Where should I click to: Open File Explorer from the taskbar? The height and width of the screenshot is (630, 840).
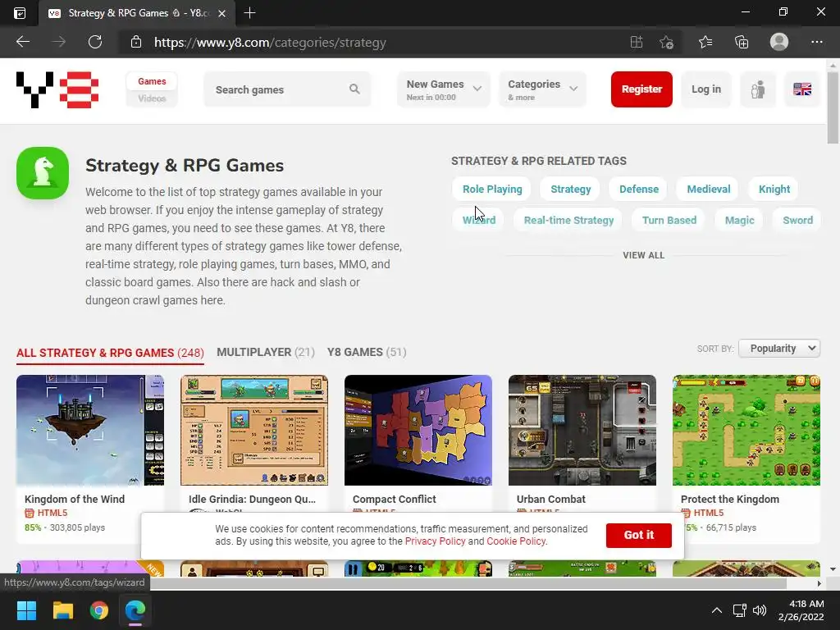point(62,610)
